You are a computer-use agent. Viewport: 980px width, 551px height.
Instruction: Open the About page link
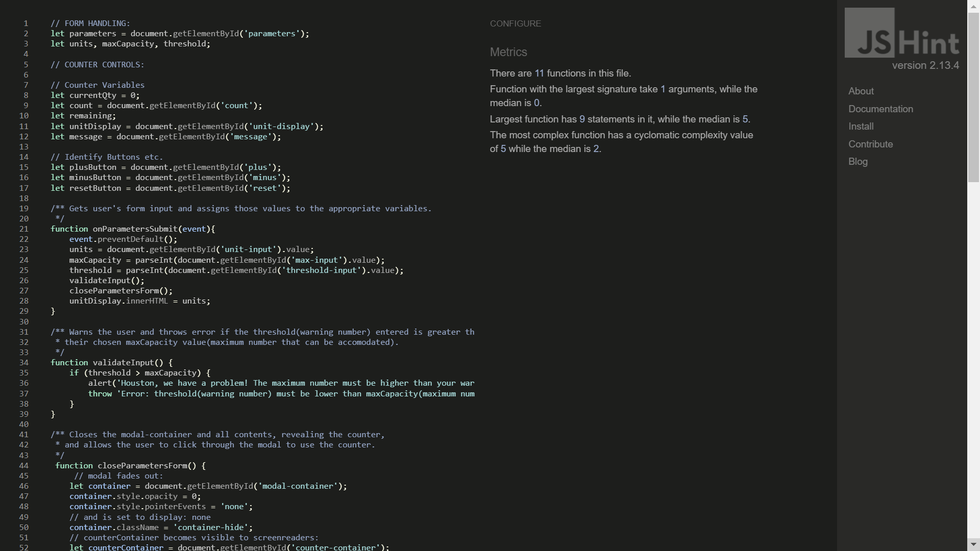(861, 91)
